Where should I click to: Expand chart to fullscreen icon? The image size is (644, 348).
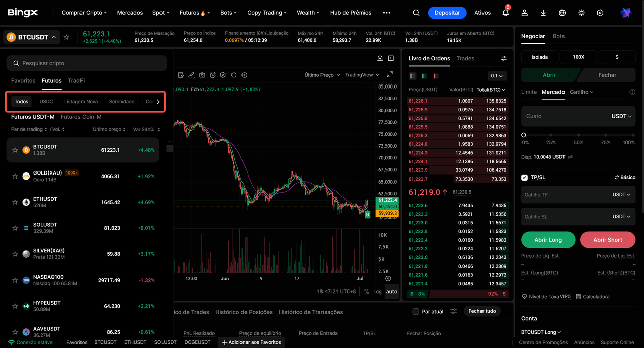coord(390,74)
